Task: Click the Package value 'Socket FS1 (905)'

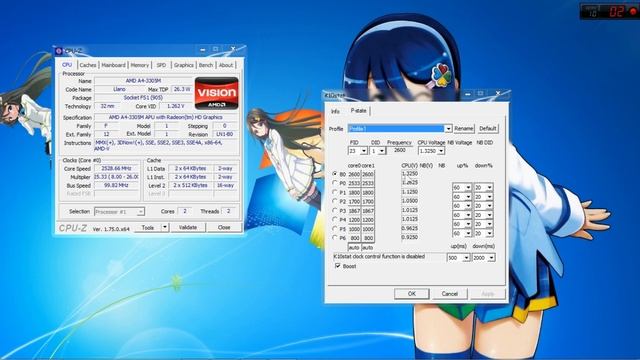Action: 143,98
